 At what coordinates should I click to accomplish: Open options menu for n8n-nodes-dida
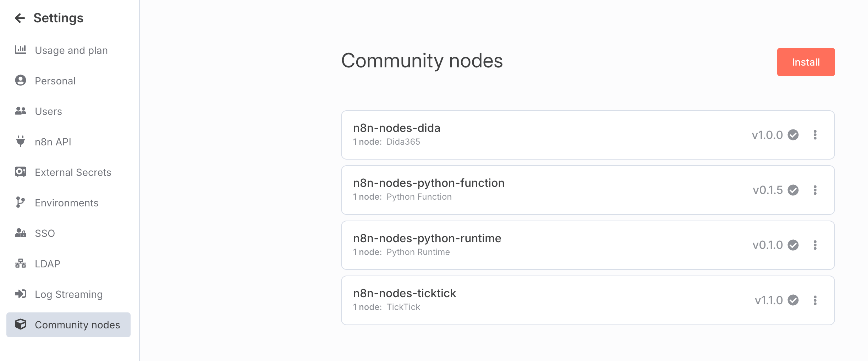pyautogui.click(x=815, y=135)
